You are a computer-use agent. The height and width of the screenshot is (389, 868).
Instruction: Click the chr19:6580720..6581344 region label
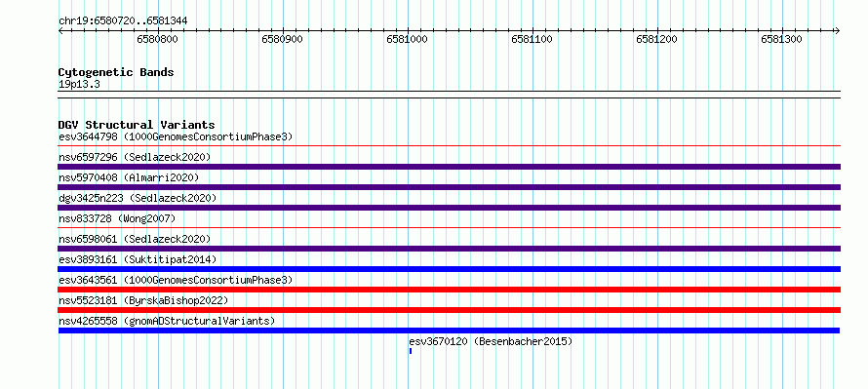click(x=123, y=21)
